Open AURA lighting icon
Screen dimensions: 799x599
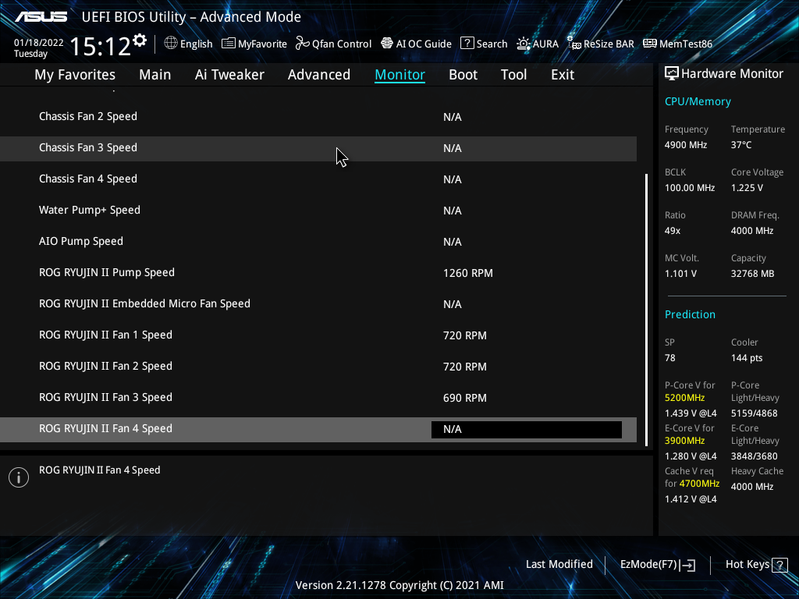pyautogui.click(x=523, y=44)
